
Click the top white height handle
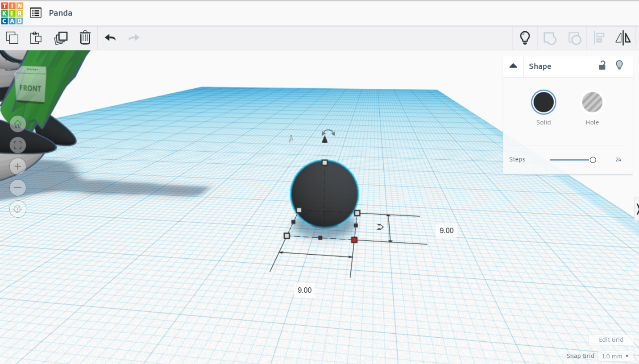(x=324, y=163)
